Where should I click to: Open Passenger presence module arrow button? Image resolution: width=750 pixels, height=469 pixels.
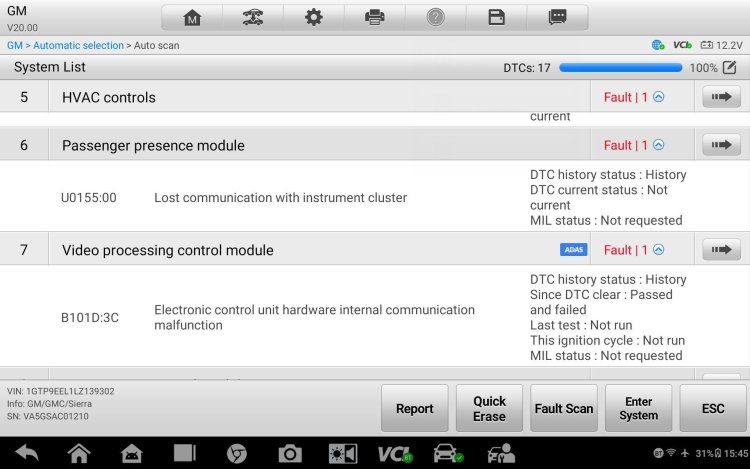(721, 145)
